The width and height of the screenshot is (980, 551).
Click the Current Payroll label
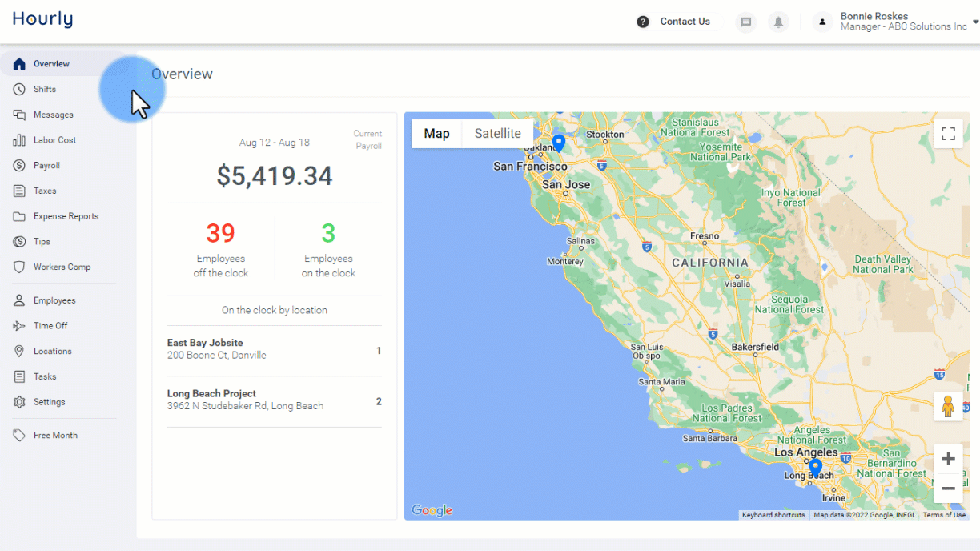(x=367, y=140)
